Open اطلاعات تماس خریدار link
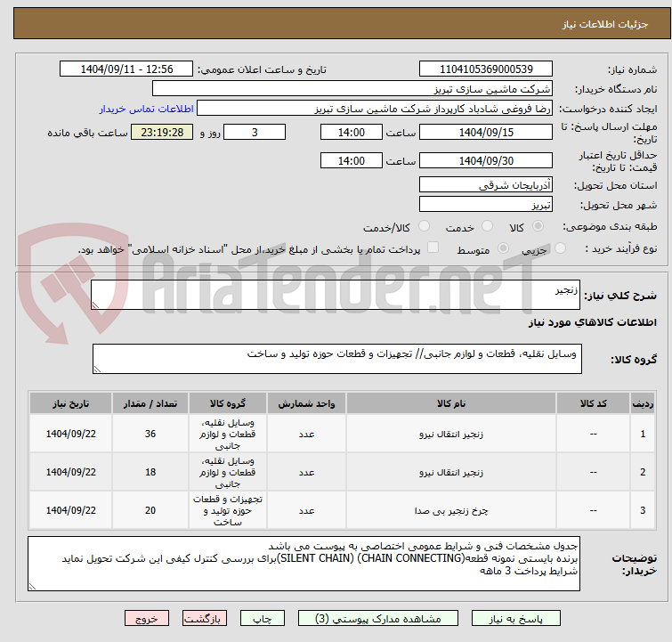 coord(147,109)
